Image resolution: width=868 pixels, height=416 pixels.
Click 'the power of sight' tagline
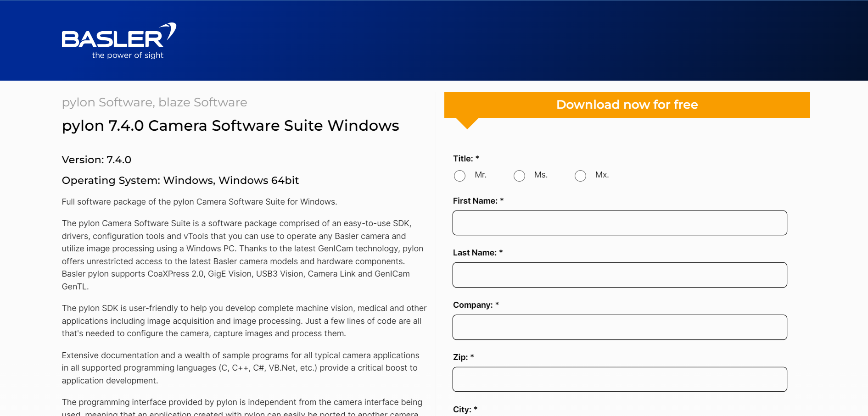(128, 55)
